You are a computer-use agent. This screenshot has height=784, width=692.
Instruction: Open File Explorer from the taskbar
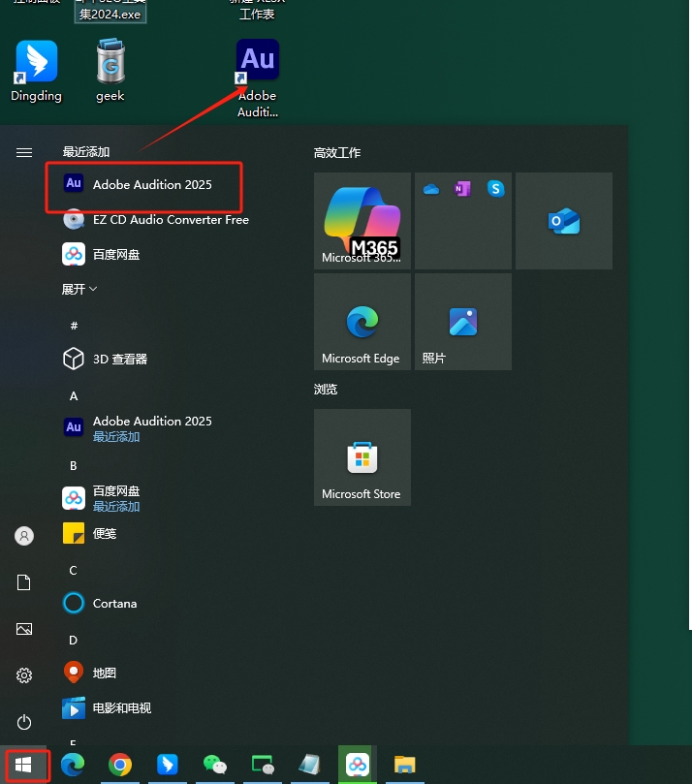click(405, 765)
